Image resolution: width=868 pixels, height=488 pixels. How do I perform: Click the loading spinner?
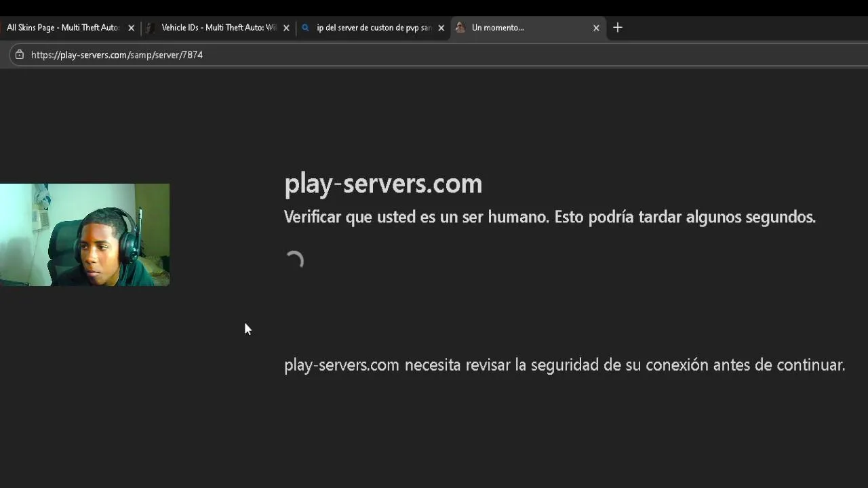[294, 261]
